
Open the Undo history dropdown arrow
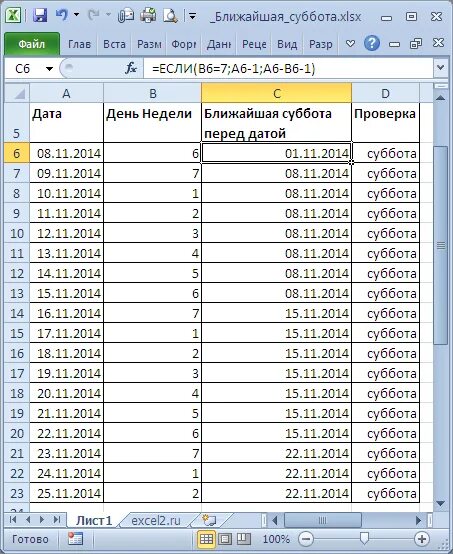click(76, 15)
